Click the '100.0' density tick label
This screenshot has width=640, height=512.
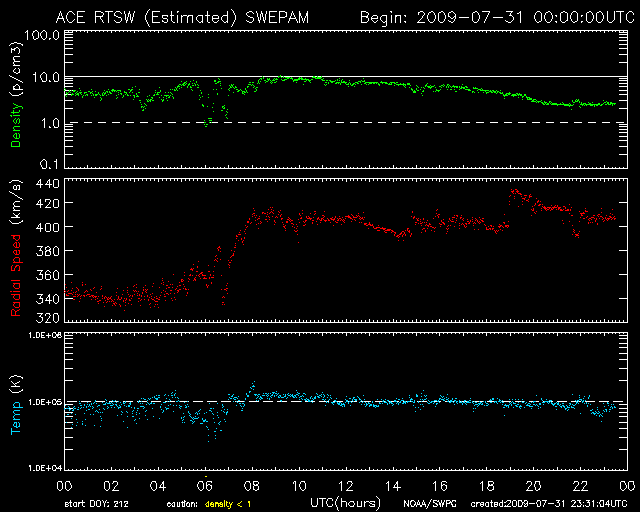point(42,35)
